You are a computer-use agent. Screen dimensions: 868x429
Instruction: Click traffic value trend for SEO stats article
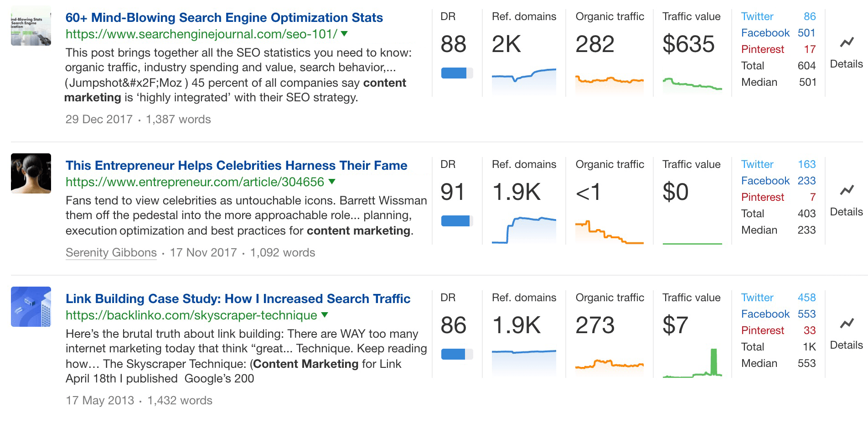tap(692, 82)
